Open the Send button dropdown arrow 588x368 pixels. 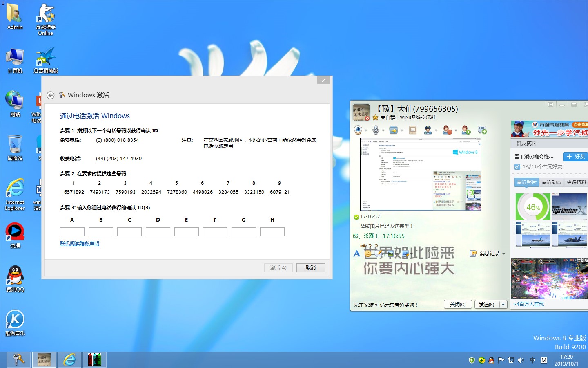point(503,304)
